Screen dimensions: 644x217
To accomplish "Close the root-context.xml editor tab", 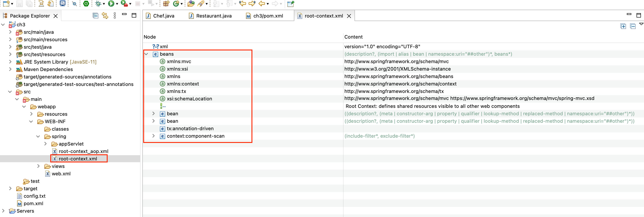I will (x=349, y=16).
